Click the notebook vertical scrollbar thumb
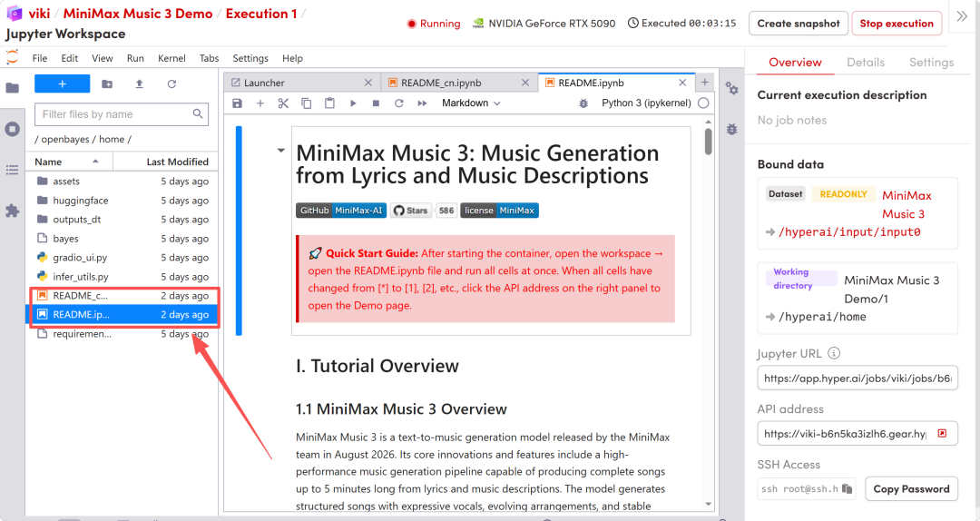 [x=708, y=142]
